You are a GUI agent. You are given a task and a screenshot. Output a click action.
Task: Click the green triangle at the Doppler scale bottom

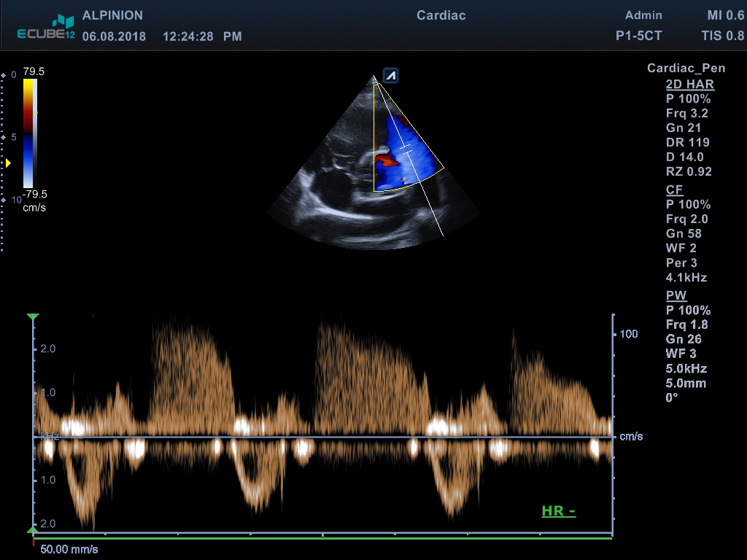pyautogui.click(x=33, y=531)
